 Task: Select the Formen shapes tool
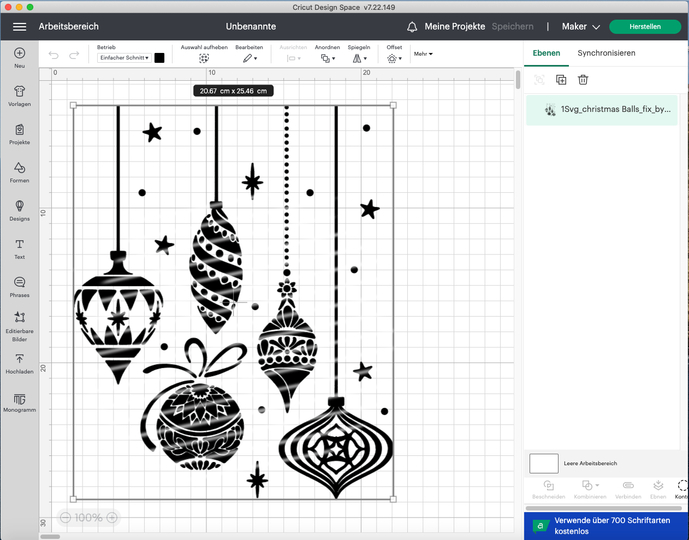(x=19, y=172)
